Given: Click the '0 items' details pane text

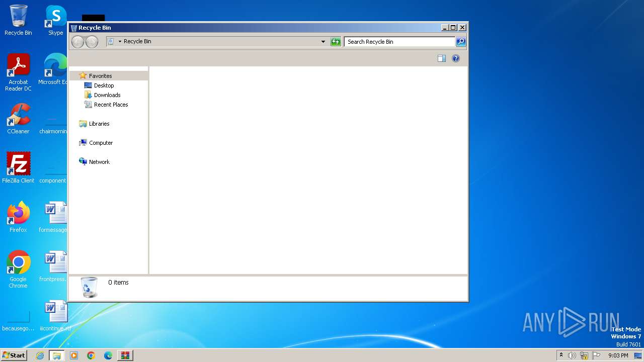Looking at the screenshot, I should pyautogui.click(x=118, y=283).
